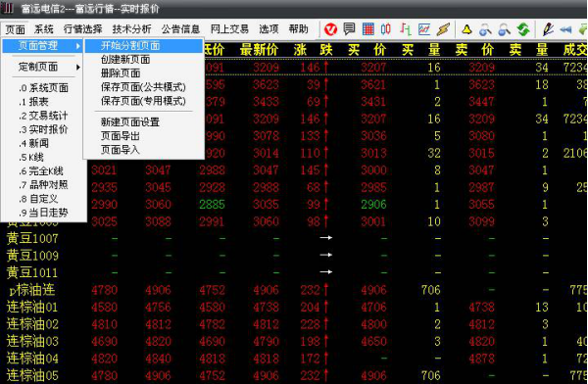Select the pen drawing tool icon

click(548, 29)
